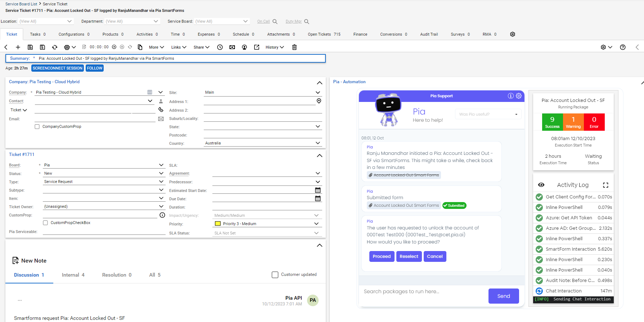644x322 pixels.
Task: Switch to the Audit Trail tab
Action: [429, 34]
